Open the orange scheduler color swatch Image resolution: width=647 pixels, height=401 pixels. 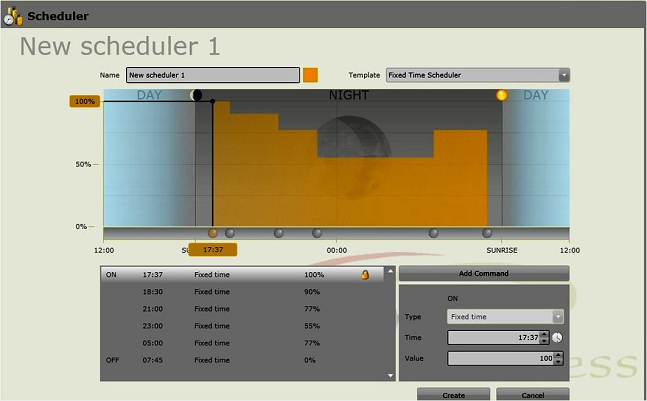[x=310, y=75]
